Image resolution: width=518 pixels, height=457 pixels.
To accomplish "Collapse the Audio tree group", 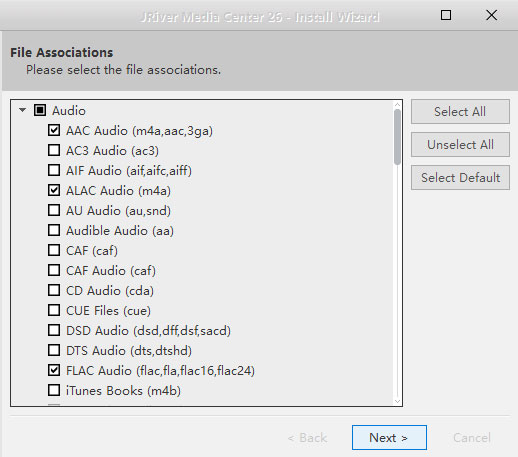I will click(x=23, y=110).
